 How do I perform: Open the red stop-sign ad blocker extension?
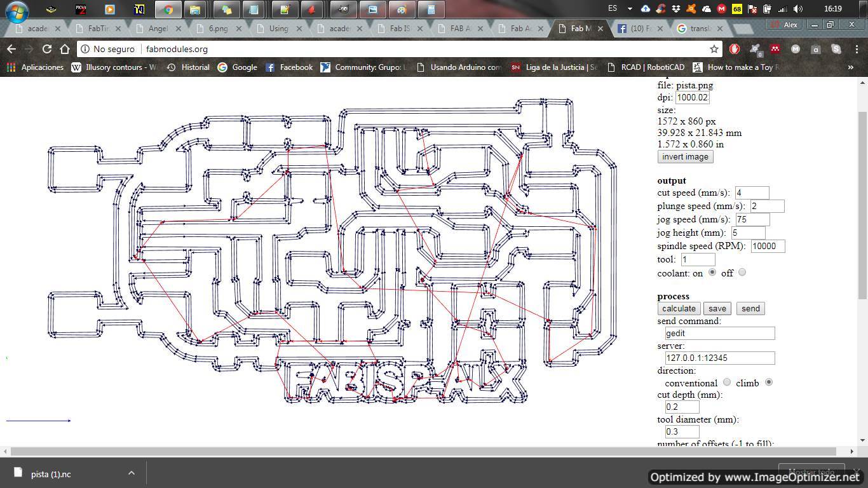735,49
